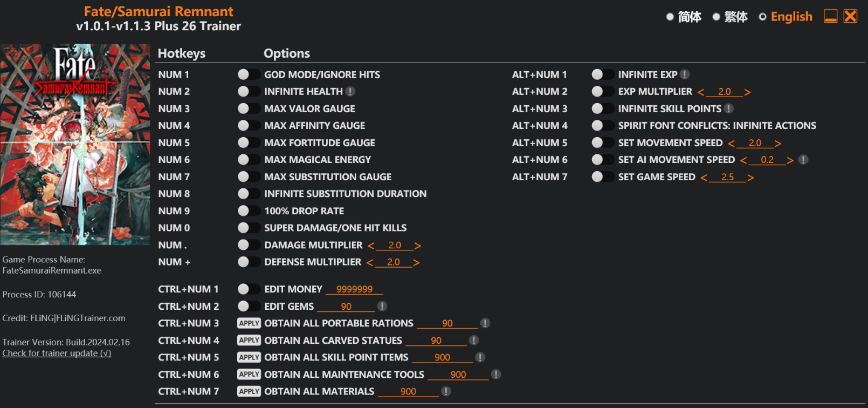868x408 pixels.
Task: Click info icon for Obtain All Carved Statues
Action: 473,340
